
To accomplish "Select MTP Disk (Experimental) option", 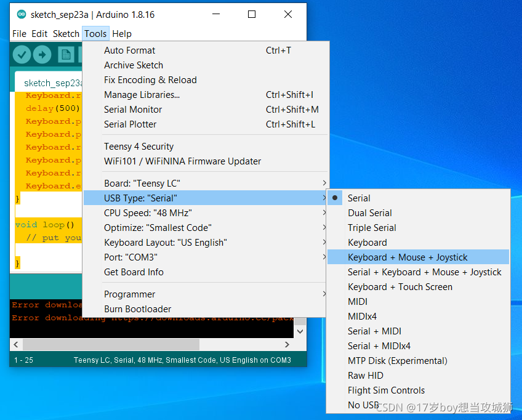I will (418, 361).
